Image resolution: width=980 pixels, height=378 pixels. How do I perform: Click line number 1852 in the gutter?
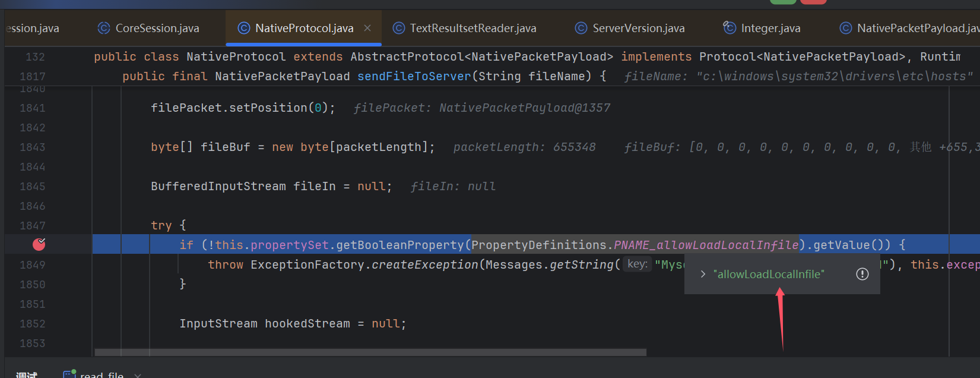point(33,324)
